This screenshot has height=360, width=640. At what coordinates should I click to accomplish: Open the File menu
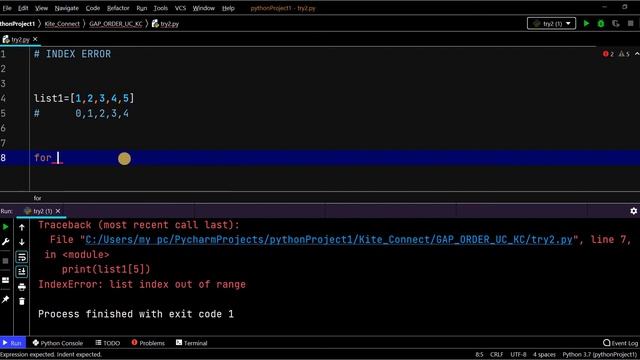pos(7,8)
